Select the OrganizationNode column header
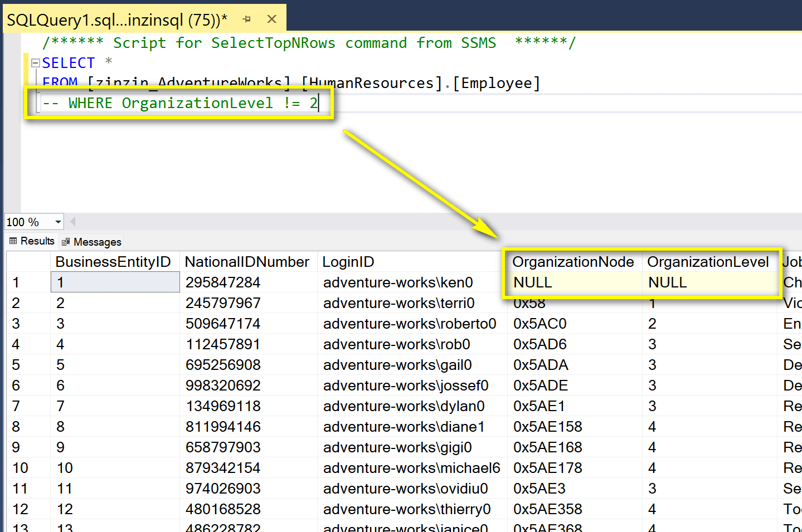The width and height of the screenshot is (802, 532). point(575,262)
